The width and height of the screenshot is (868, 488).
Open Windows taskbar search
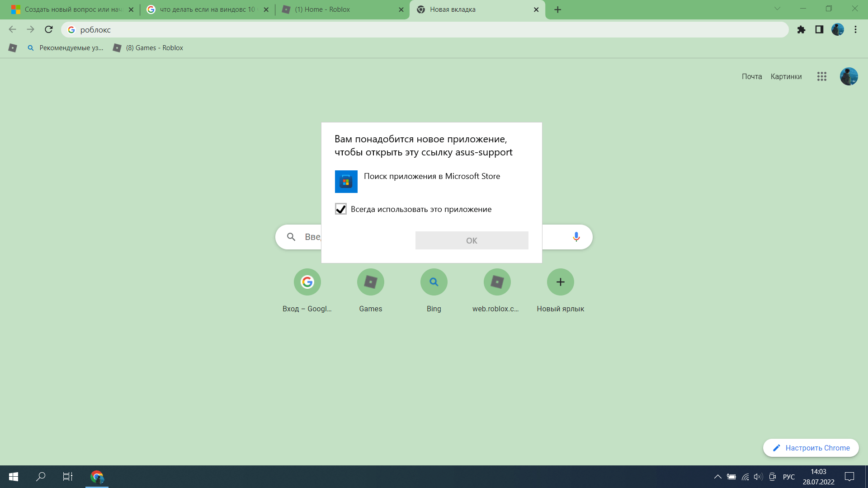(x=41, y=477)
